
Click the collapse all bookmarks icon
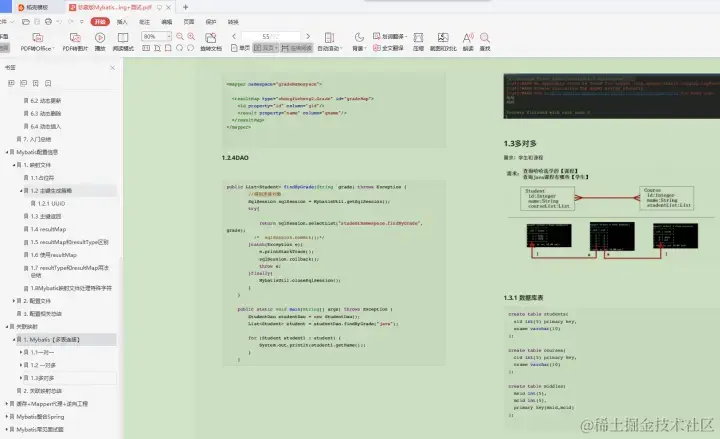point(23,83)
